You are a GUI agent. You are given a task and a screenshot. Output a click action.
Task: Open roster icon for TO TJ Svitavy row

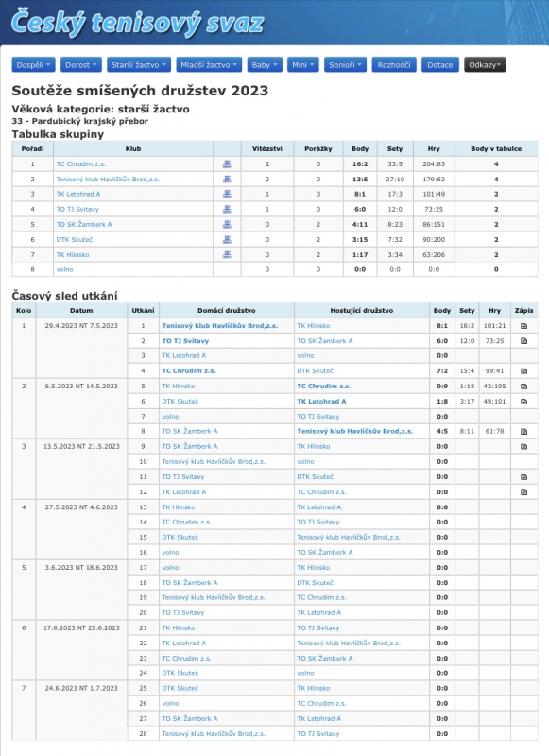[227, 209]
